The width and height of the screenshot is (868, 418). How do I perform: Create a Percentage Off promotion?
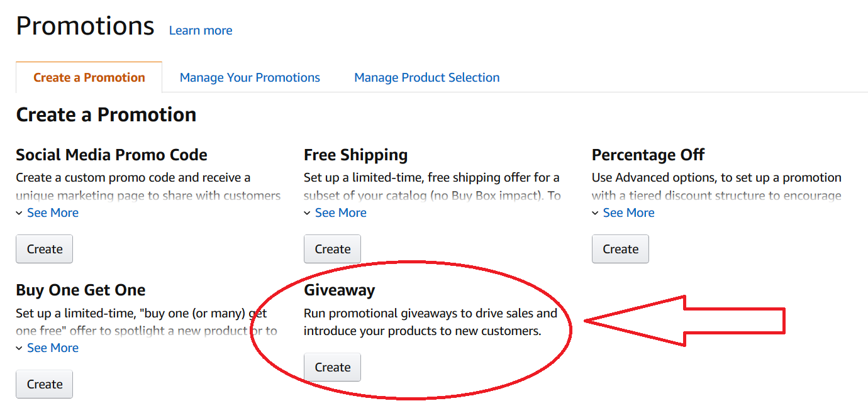pyautogui.click(x=620, y=249)
